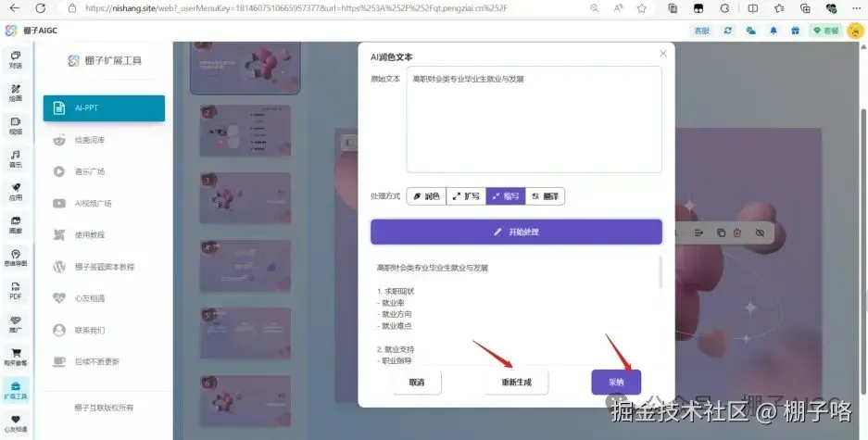Viewport: 868px width, 440px height.
Task: Select 缩写 processing mode
Action: (x=506, y=196)
